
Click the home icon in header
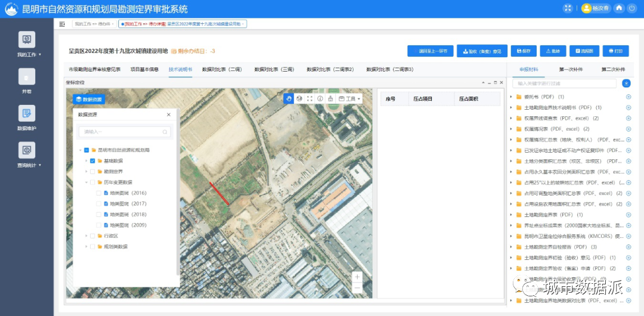620,8
